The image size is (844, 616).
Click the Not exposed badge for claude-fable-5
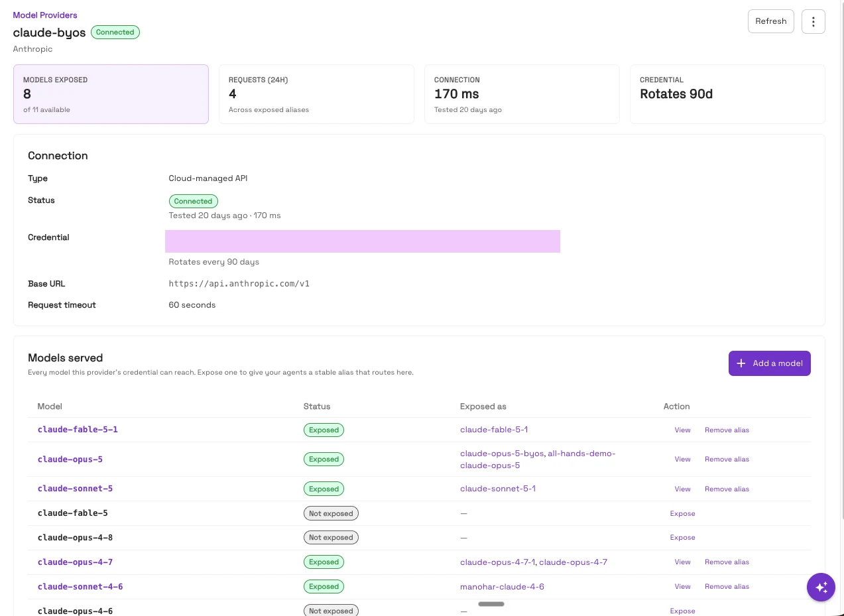coord(331,513)
